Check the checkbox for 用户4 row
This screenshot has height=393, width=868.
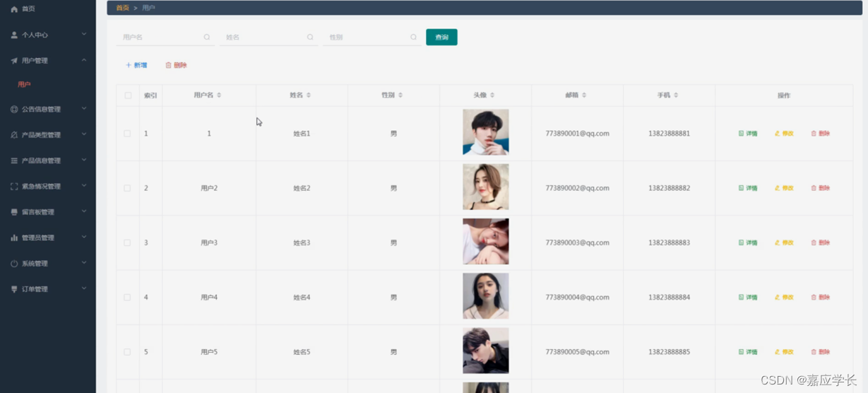click(x=128, y=298)
